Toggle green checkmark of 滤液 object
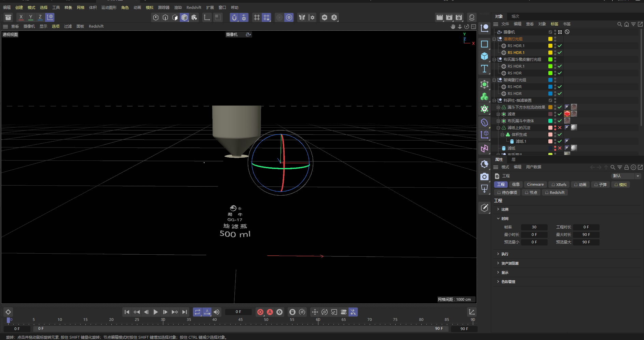The height and width of the screenshot is (340, 644). point(560,114)
